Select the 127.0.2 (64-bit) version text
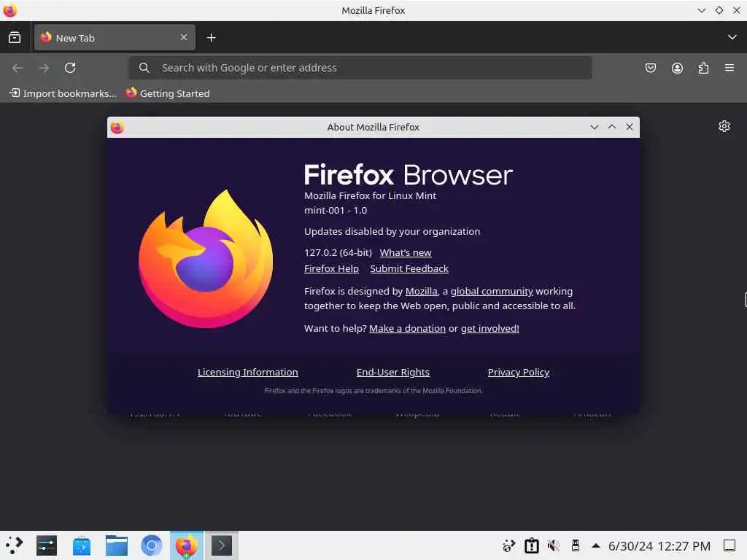Image resolution: width=747 pixels, height=560 pixels. pos(338,252)
